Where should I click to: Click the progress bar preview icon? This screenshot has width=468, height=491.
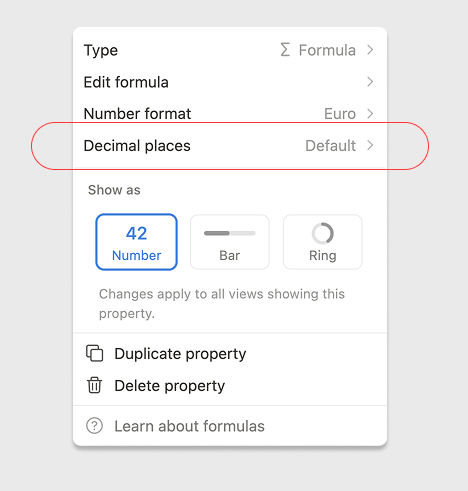(x=230, y=233)
